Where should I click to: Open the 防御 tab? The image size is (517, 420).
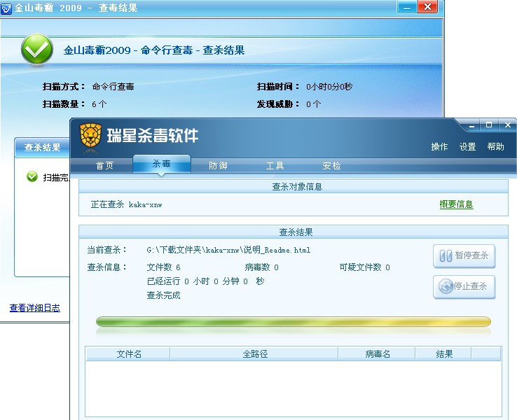tap(218, 165)
